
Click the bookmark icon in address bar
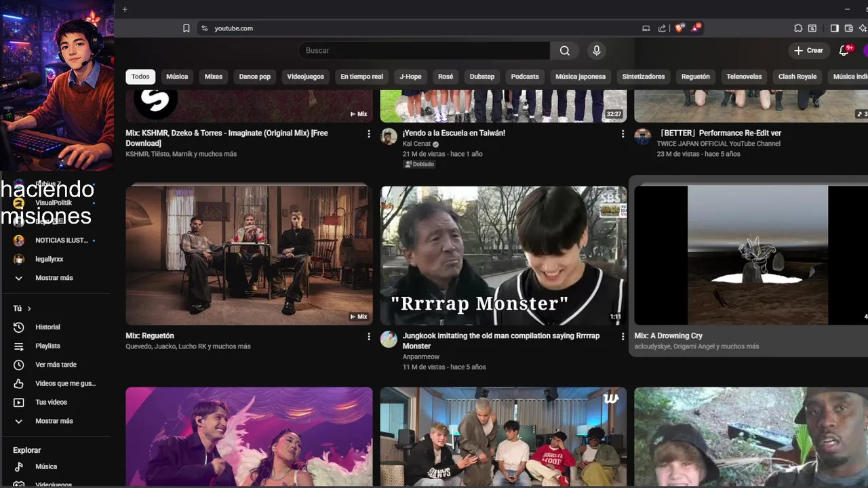[x=186, y=28]
